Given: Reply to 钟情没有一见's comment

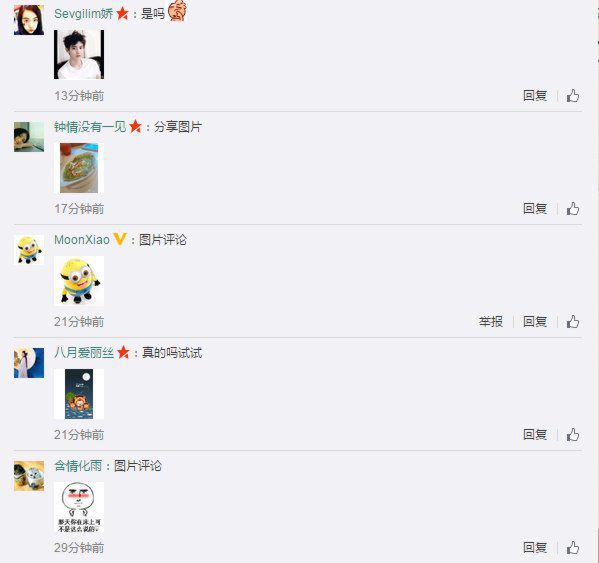Looking at the screenshot, I should (x=535, y=209).
